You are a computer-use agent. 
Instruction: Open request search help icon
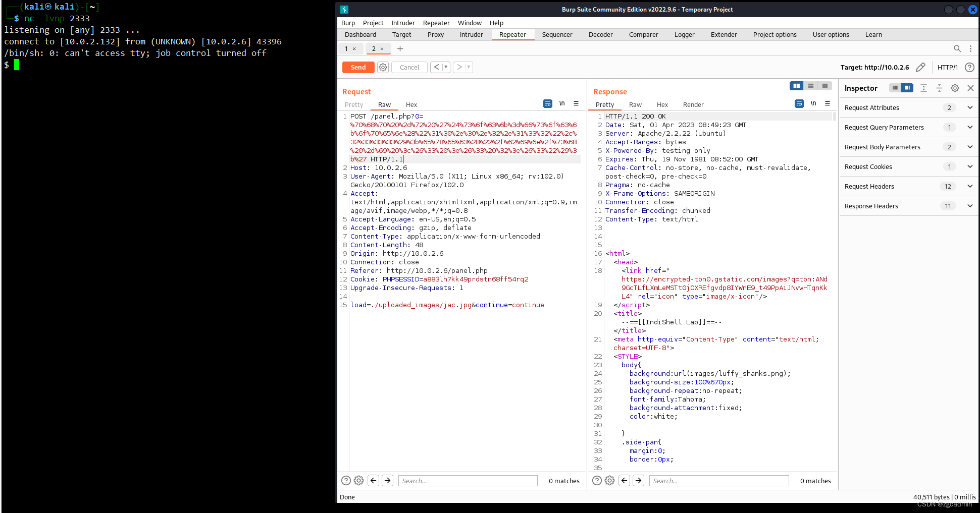click(346, 481)
